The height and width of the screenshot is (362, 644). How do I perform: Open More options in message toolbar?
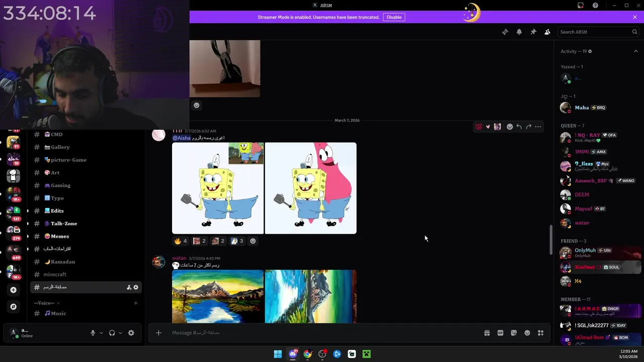pyautogui.click(x=538, y=127)
